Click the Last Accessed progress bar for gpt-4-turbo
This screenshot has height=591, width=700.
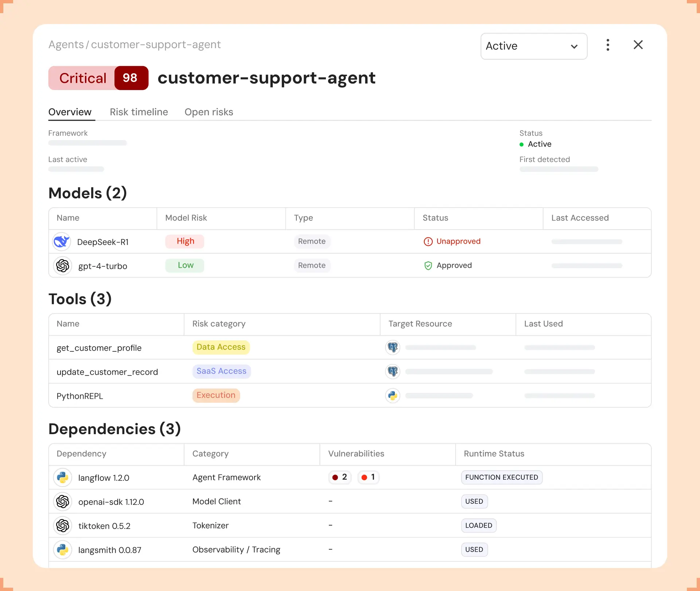pos(586,266)
